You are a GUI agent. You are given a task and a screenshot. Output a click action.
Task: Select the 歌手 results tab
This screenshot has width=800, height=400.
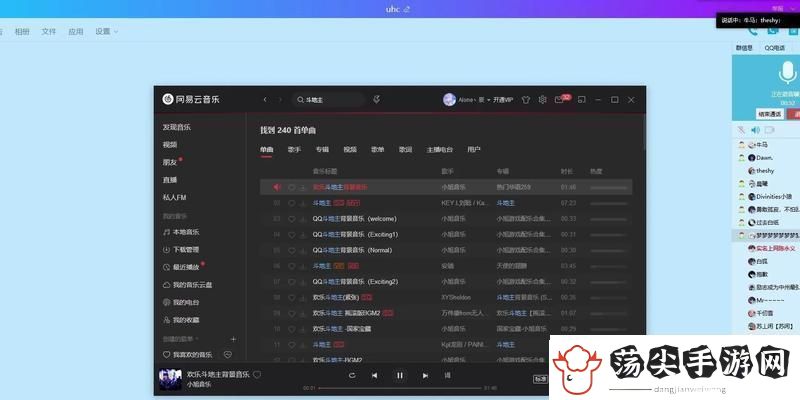coord(294,149)
